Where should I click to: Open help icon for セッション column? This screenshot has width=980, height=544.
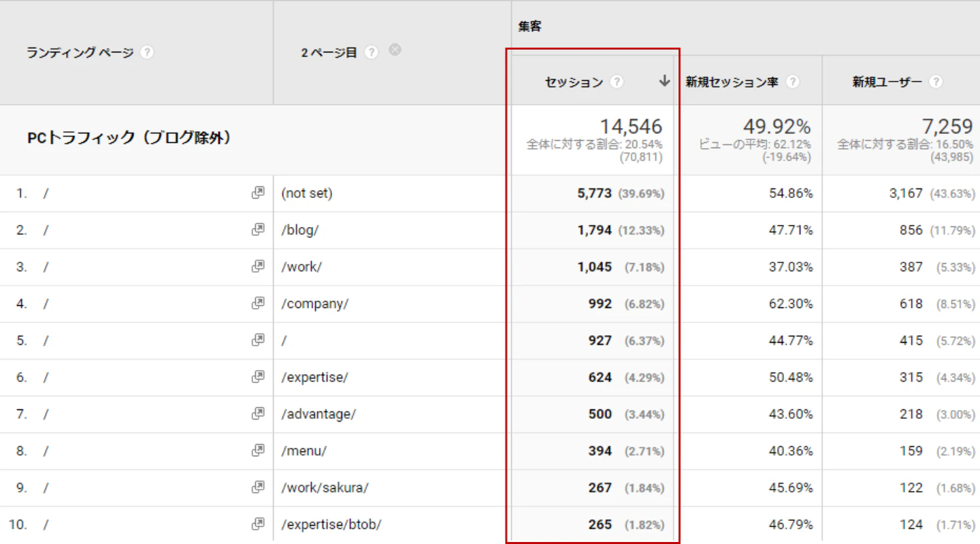click(x=617, y=82)
